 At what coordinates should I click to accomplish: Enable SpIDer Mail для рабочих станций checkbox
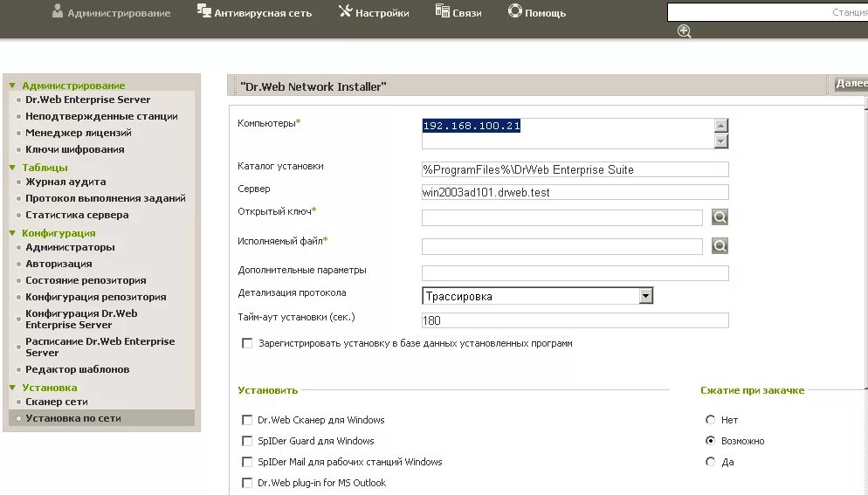[x=247, y=462]
